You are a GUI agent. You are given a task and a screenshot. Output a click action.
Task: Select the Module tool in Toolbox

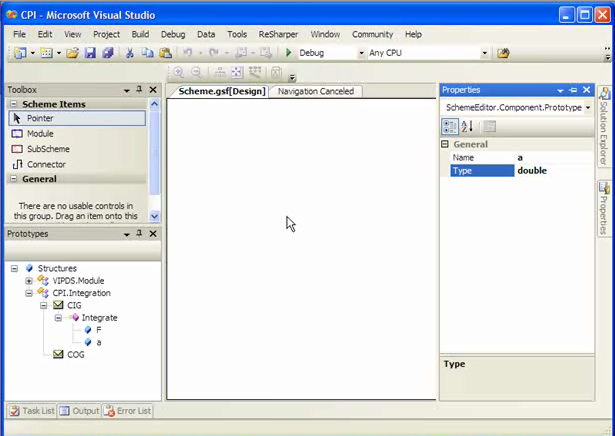(x=40, y=134)
